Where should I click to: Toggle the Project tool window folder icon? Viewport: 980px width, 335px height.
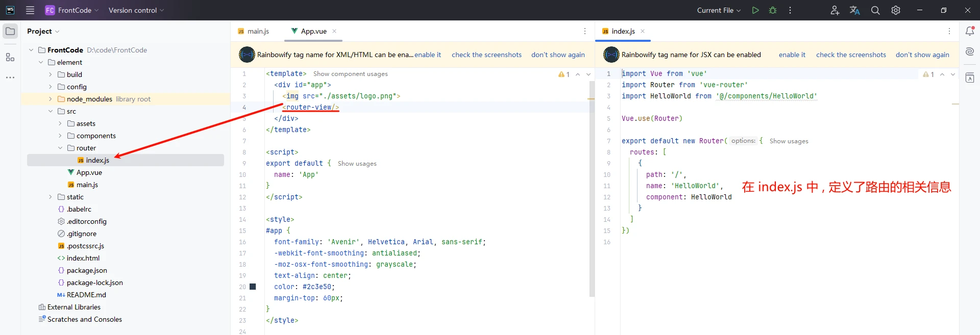point(10,31)
